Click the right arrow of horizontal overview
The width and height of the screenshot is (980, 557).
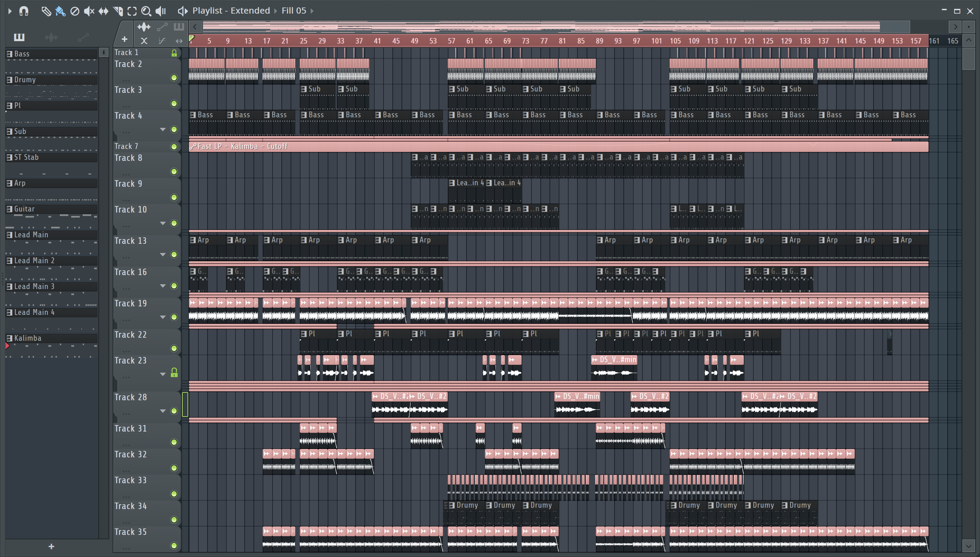tap(955, 27)
